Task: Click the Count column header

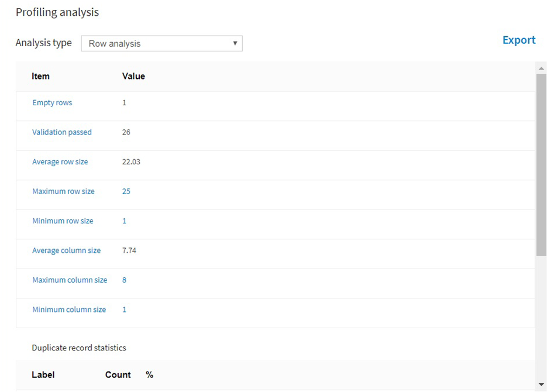Action: pos(118,374)
